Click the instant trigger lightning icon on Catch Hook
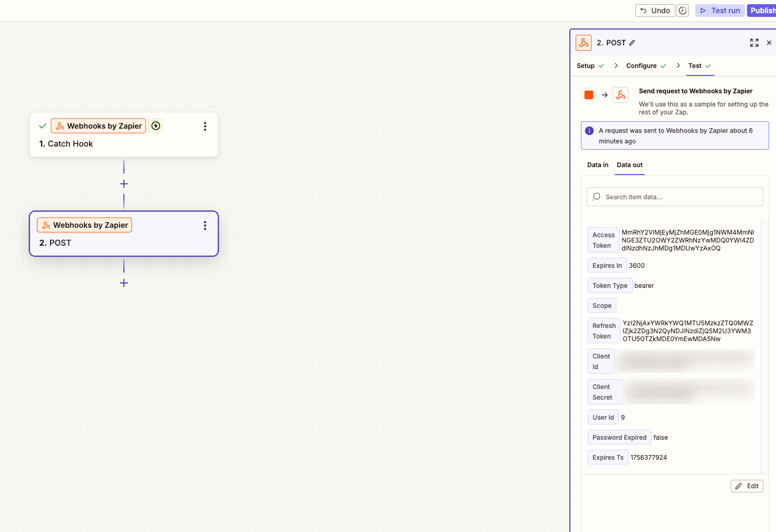 [156, 125]
